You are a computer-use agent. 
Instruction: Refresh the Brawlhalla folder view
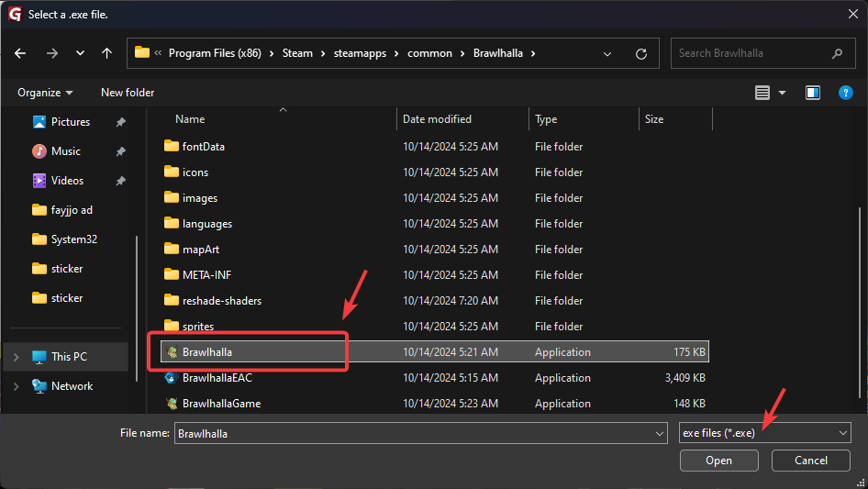641,53
